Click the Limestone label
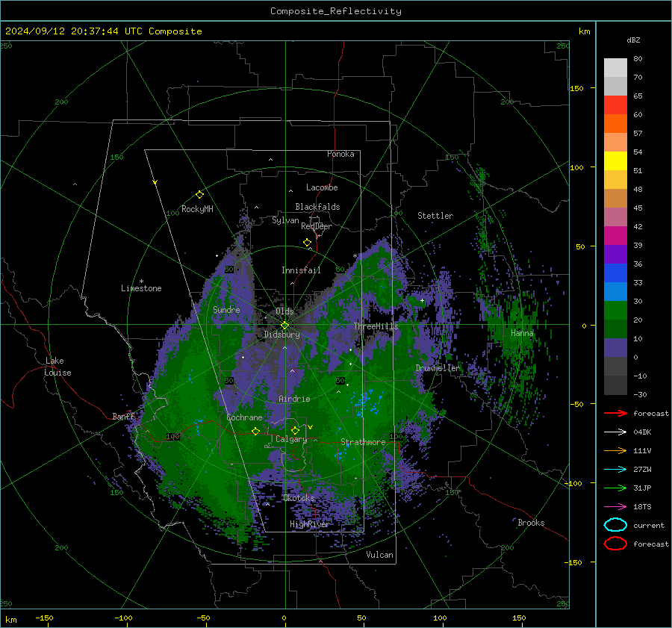Viewport: 672px width, 628px height. coord(141,288)
